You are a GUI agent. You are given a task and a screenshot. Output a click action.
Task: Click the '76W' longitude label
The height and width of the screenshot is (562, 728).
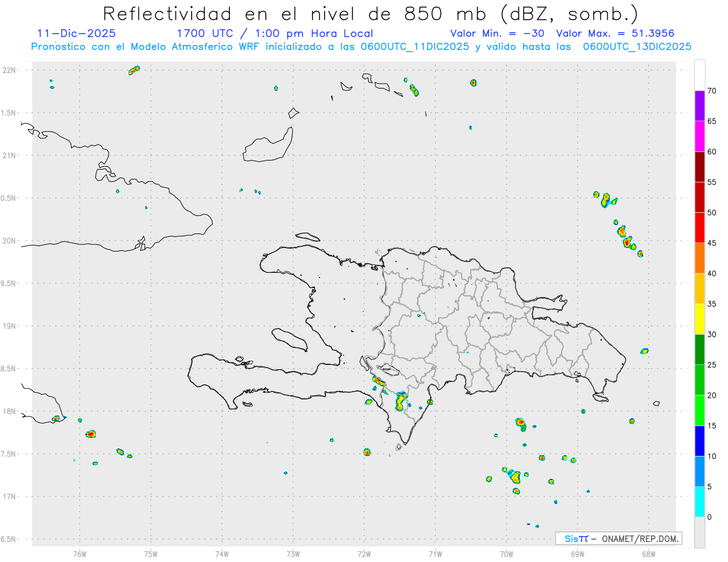(79, 554)
